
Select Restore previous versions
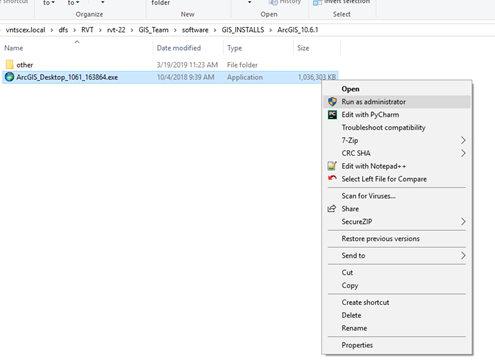click(x=397, y=239)
